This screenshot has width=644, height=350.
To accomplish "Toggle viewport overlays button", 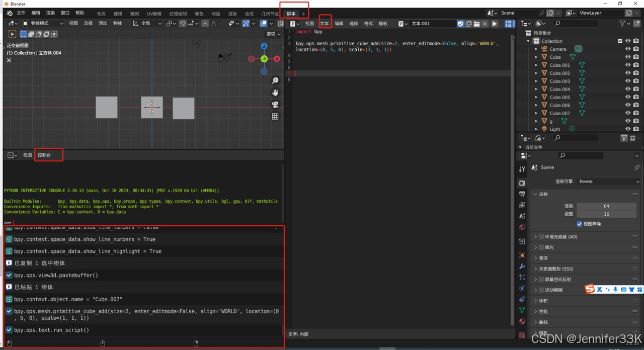I will [x=263, y=24].
